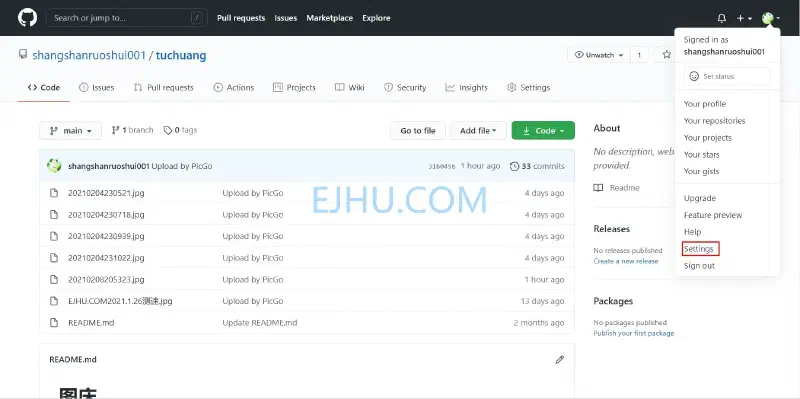The width and height of the screenshot is (800, 399).
Task: Select Settings in the user menu
Action: tap(698, 249)
